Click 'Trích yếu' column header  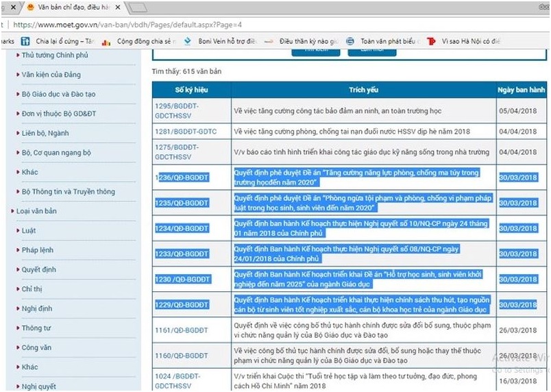pyautogui.click(x=363, y=90)
